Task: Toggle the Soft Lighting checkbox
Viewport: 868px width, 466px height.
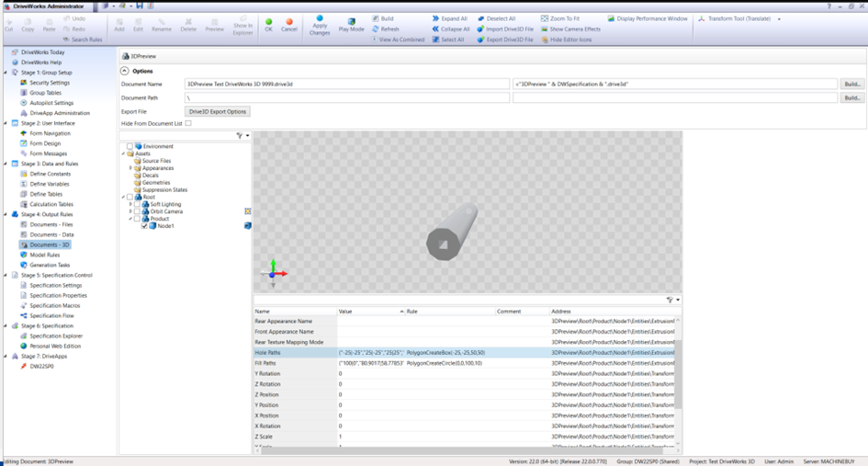Action: [x=137, y=204]
